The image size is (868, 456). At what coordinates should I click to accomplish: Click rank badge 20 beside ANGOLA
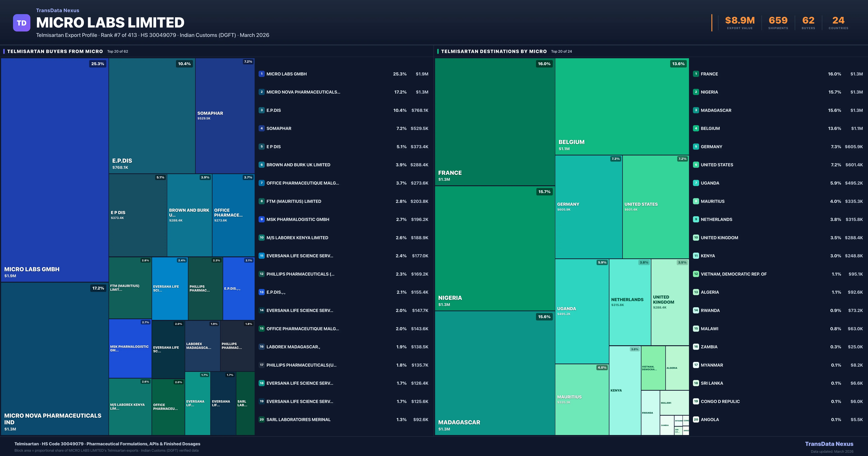(696, 420)
